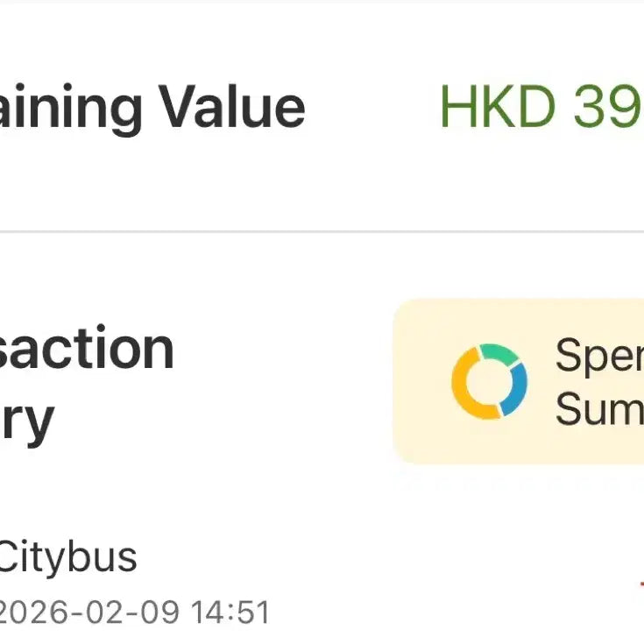Image resolution: width=644 pixels, height=644 pixels.
Task: Click the green HKD 39 balance amount
Action: pos(541,107)
